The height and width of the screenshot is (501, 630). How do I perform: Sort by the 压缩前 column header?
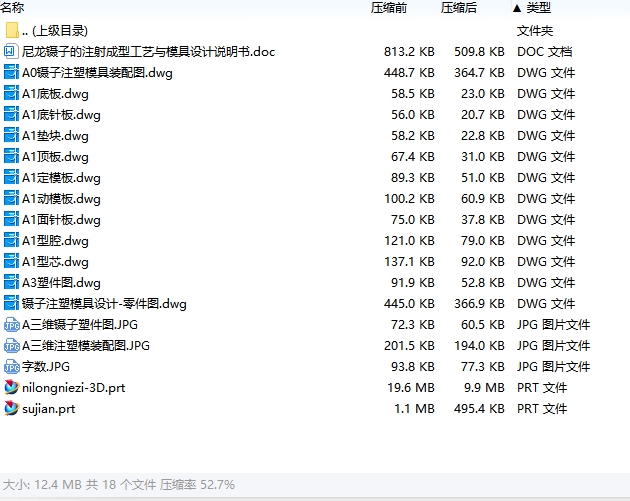(389, 8)
